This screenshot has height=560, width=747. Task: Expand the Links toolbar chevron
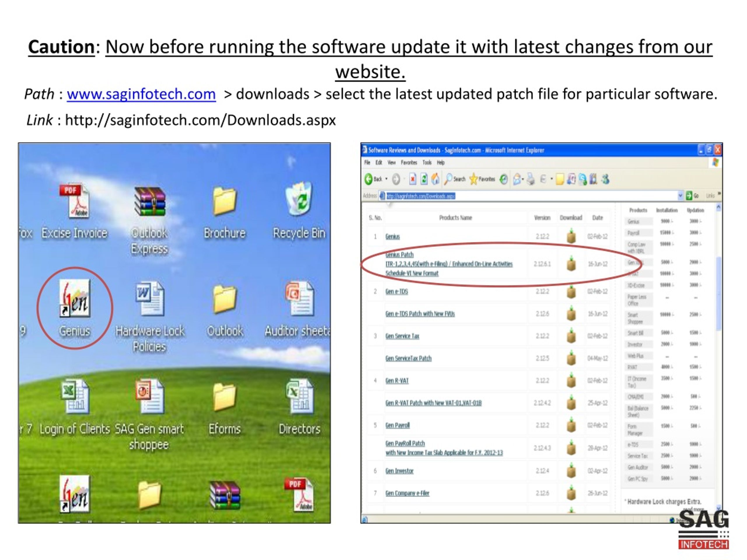coord(719,193)
